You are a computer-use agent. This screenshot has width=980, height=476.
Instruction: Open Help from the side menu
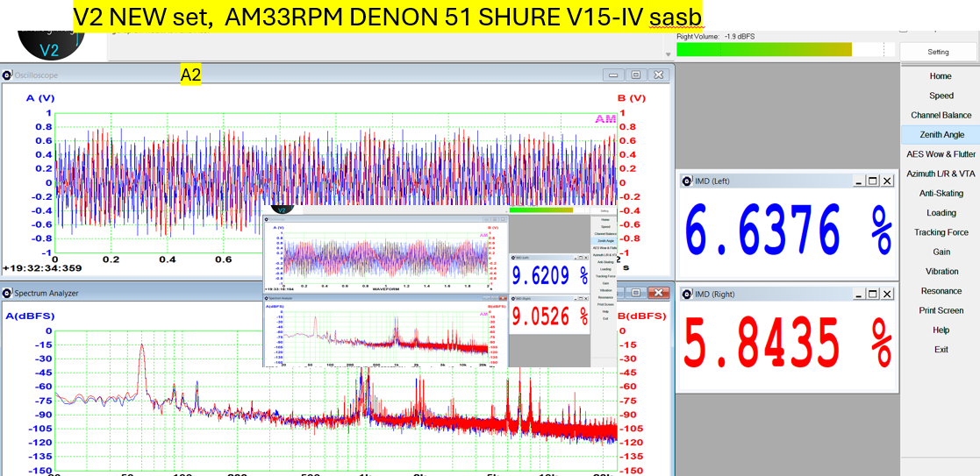pos(940,330)
